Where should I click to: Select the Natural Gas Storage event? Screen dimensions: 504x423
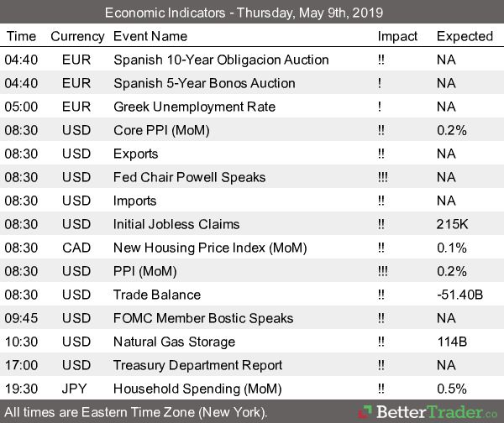[x=174, y=342]
